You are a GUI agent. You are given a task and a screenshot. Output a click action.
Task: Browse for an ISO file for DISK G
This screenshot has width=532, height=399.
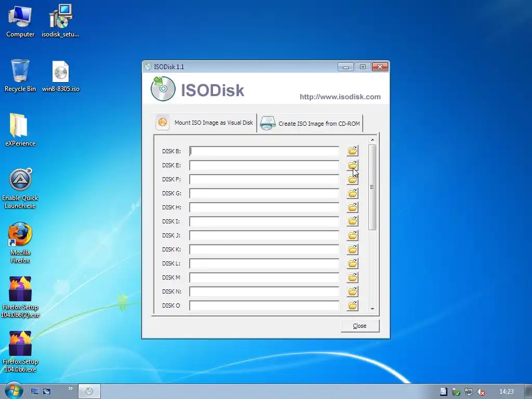[x=353, y=193]
